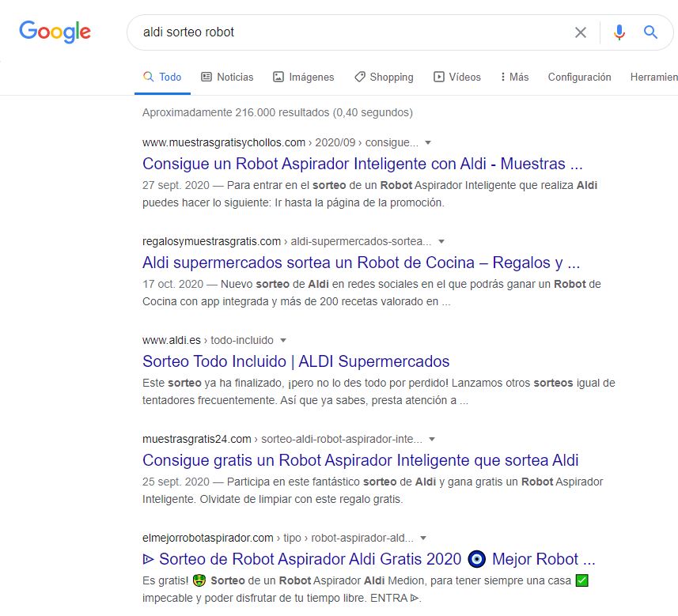Open the Noticias results tab
Viewport: 678px width, 616px height.
(227, 77)
